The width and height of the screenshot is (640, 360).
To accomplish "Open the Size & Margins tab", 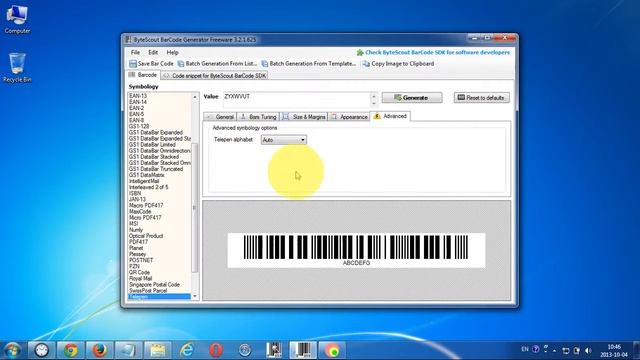I will (x=304, y=117).
